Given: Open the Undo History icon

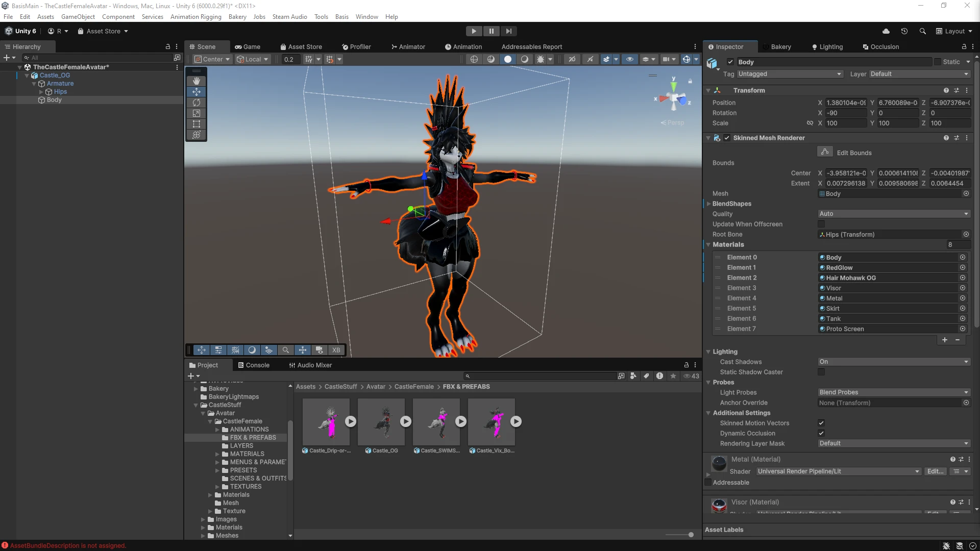Looking at the screenshot, I should click(x=904, y=31).
